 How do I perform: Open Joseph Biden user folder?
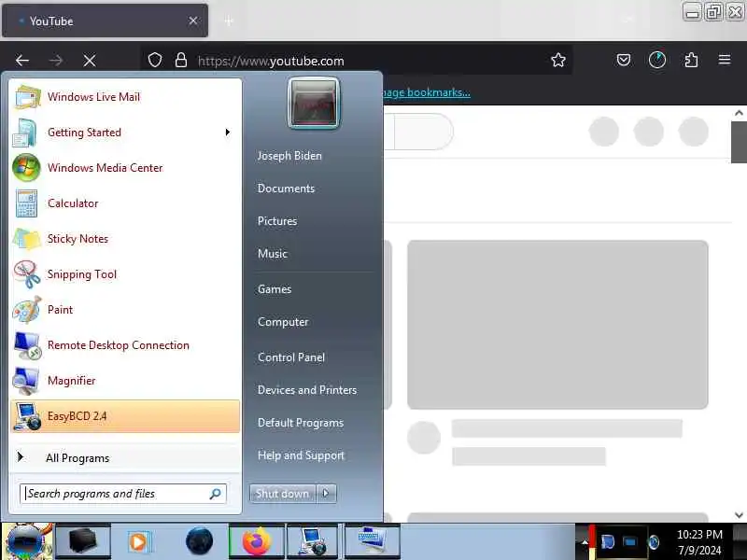pyautogui.click(x=289, y=156)
